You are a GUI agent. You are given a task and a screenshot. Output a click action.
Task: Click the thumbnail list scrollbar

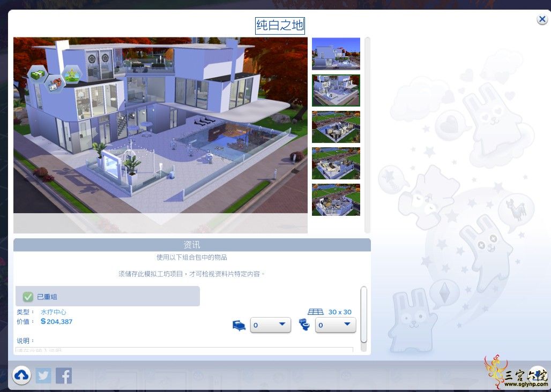(367, 135)
